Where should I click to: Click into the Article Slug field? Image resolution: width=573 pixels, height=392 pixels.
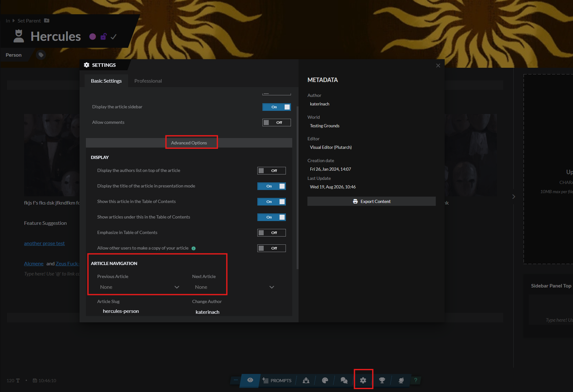[139, 311]
